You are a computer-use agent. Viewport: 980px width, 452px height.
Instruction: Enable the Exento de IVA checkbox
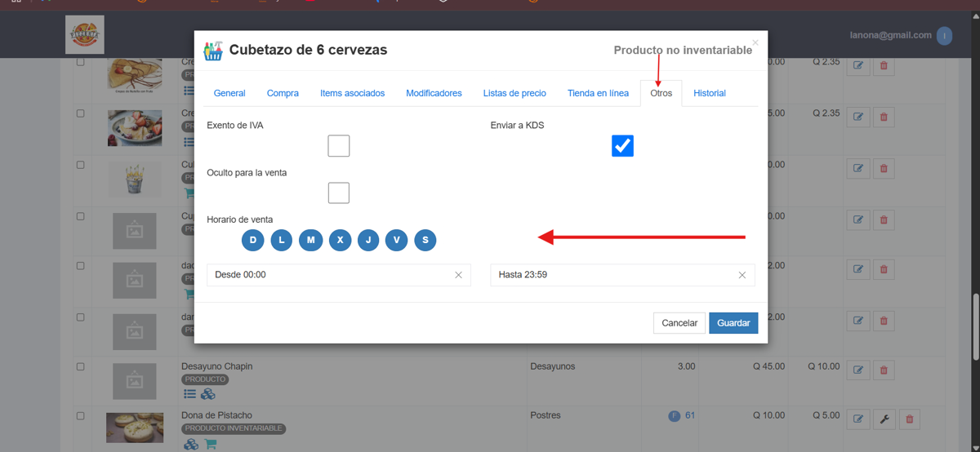[x=339, y=146]
